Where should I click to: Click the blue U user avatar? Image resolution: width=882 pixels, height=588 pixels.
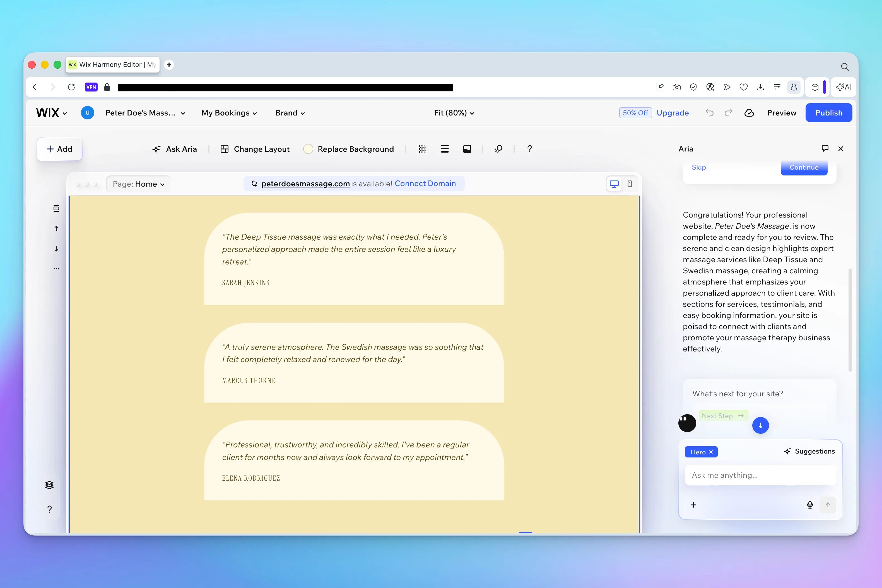87,113
